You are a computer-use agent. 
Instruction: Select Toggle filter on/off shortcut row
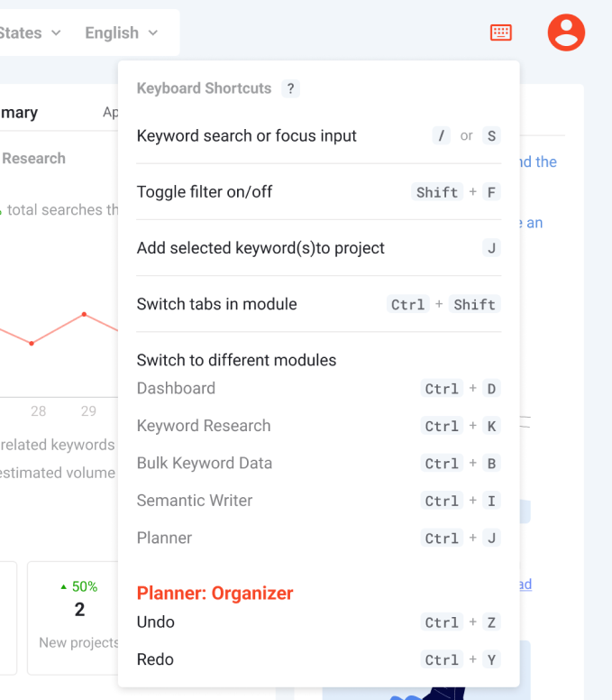coord(318,192)
